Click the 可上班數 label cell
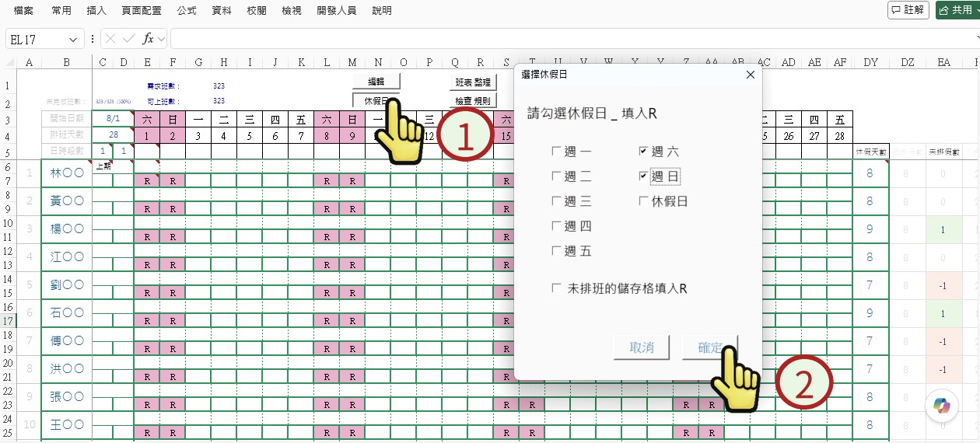The width and height of the screenshot is (980, 443). (x=163, y=101)
